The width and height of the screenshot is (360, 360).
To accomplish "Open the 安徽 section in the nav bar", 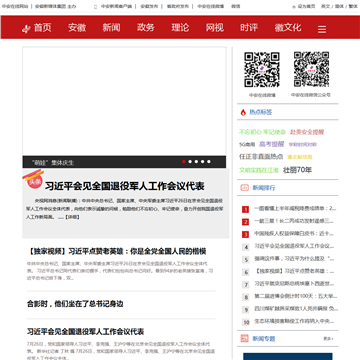I will [x=77, y=28].
